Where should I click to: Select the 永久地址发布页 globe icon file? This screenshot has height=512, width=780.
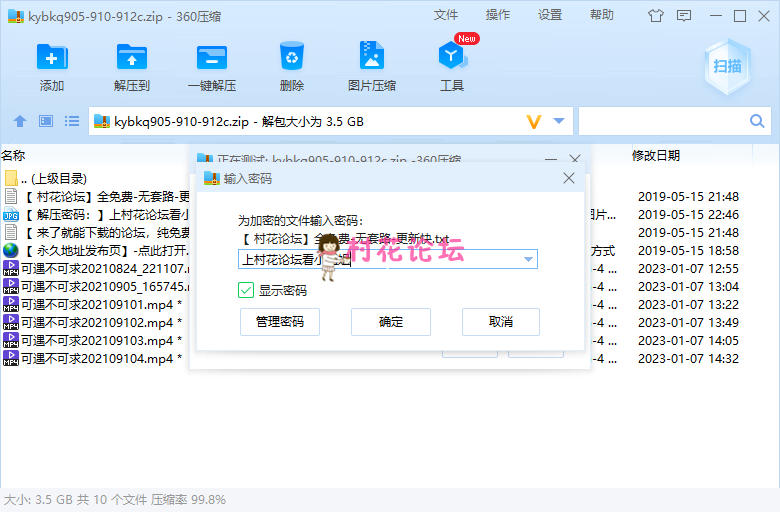tap(11, 250)
